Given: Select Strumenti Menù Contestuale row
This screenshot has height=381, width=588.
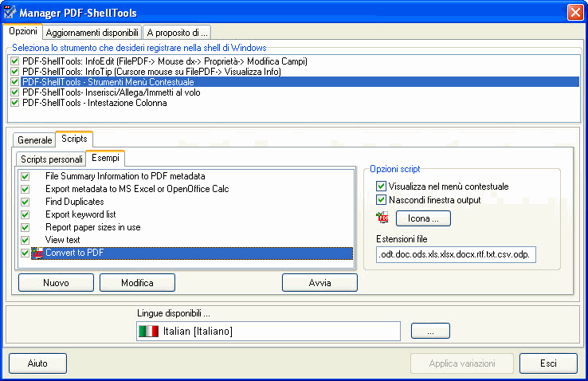Looking at the screenshot, I should pos(300,82).
